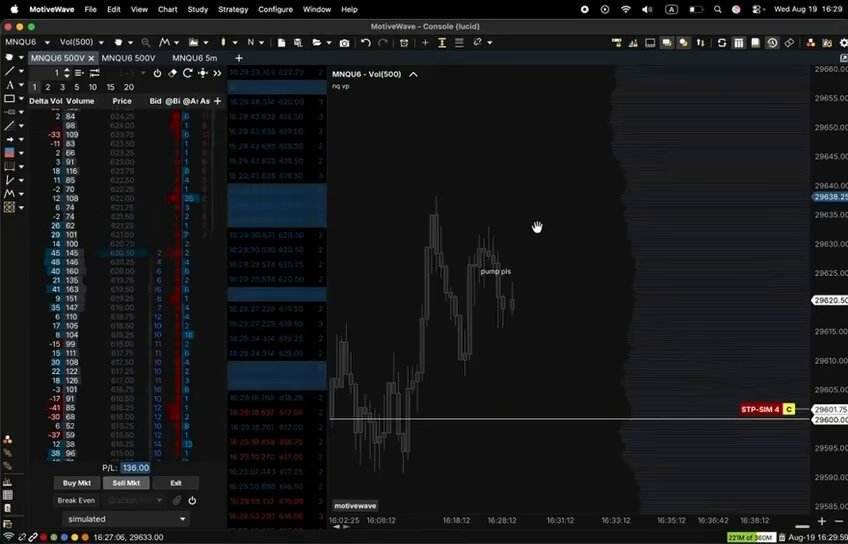Open the Strategy menu
The width and height of the screenshot is (848, 544).
tap(233, 9)
